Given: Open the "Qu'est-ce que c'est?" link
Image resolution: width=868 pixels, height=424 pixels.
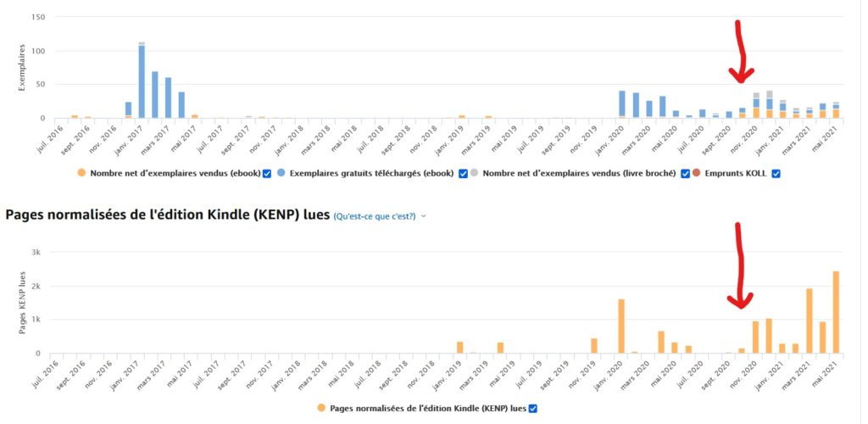Looking at the screenshot, I should [374, 216].
